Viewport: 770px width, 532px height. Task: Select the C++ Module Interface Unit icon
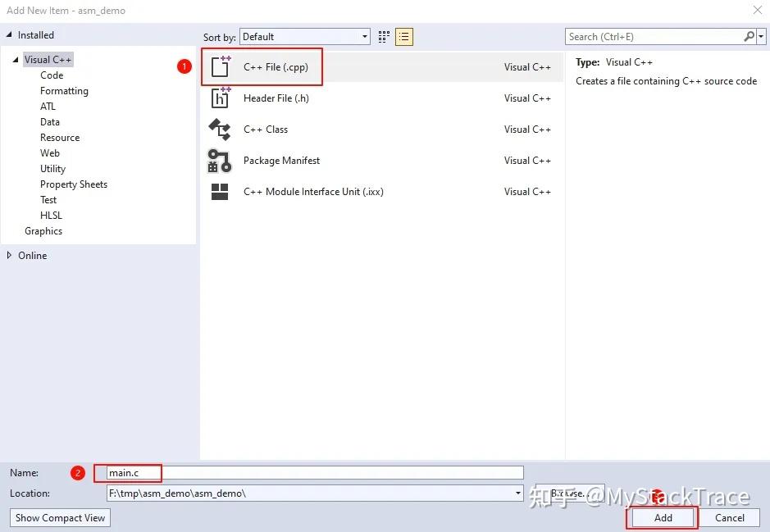pos(220,192)
